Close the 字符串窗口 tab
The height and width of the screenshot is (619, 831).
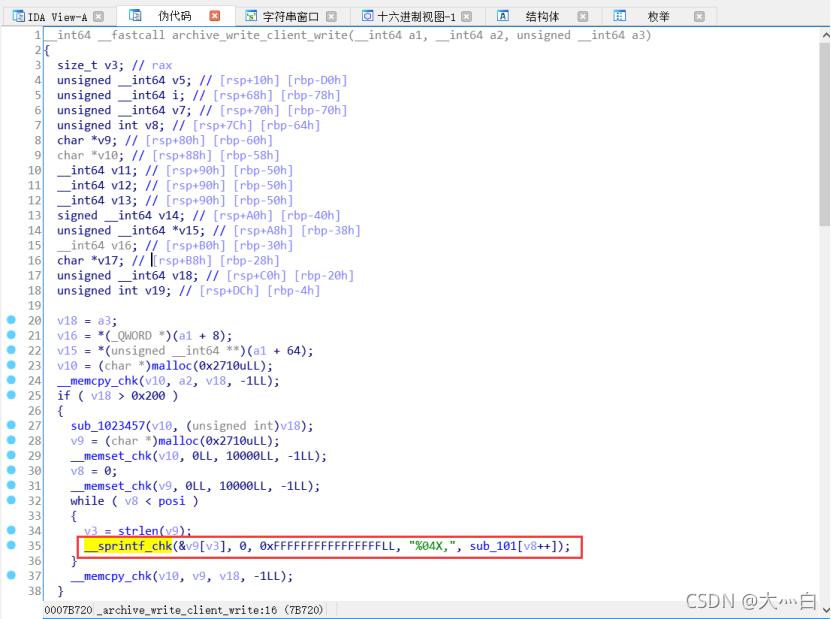pyautogui.click(x=331, y=16)
